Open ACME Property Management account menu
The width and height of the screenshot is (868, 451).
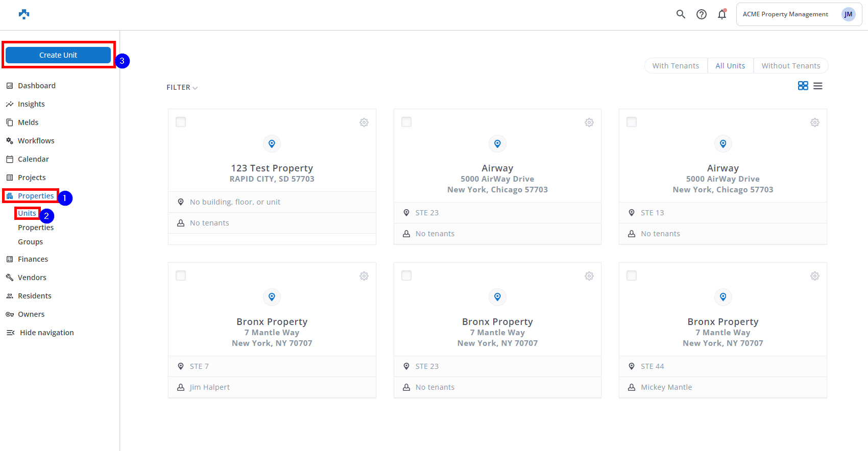point(799,14)
